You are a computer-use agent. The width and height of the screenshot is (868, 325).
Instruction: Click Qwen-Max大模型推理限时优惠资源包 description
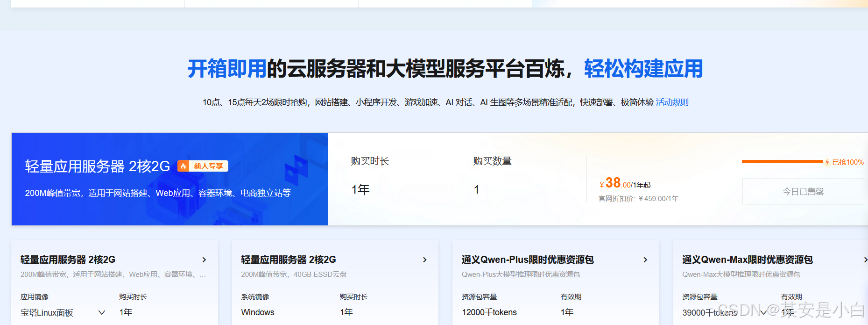741,274
